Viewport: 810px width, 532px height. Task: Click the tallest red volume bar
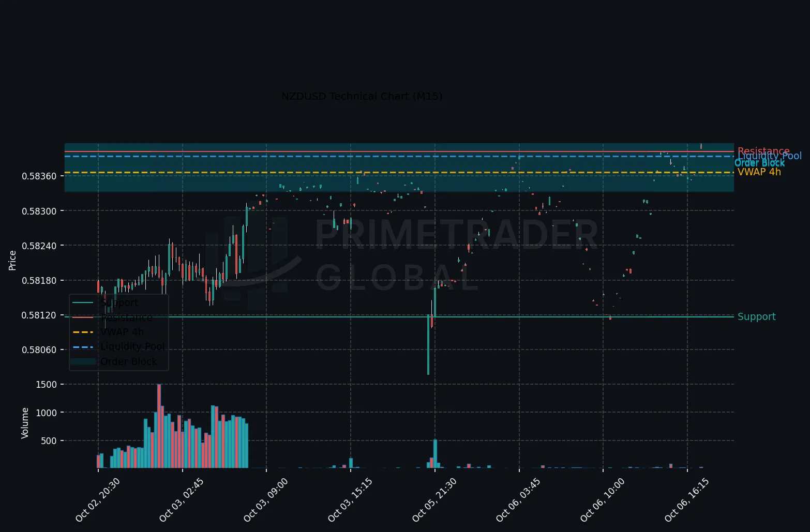159,426
